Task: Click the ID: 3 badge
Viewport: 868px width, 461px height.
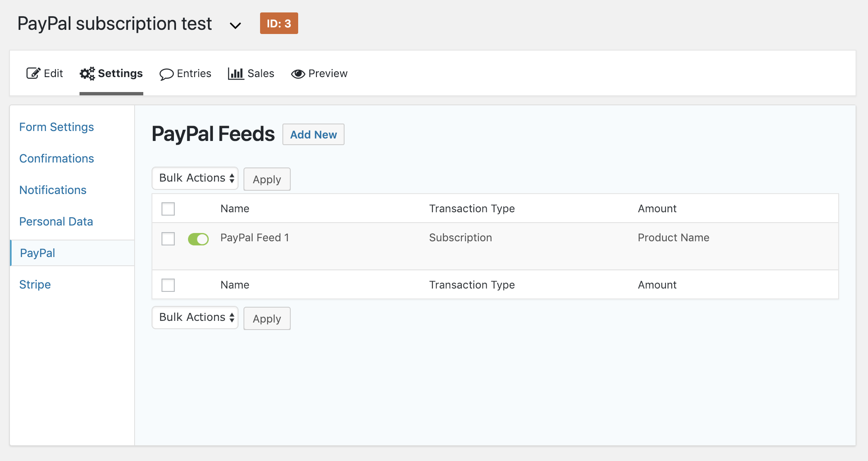Action: 279,23
